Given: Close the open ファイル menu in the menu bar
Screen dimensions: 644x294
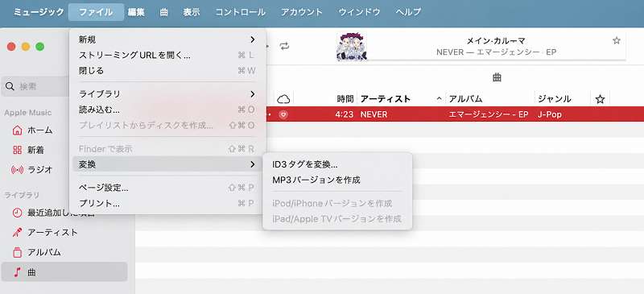Looking at the screenshot, I should [96, 12].
